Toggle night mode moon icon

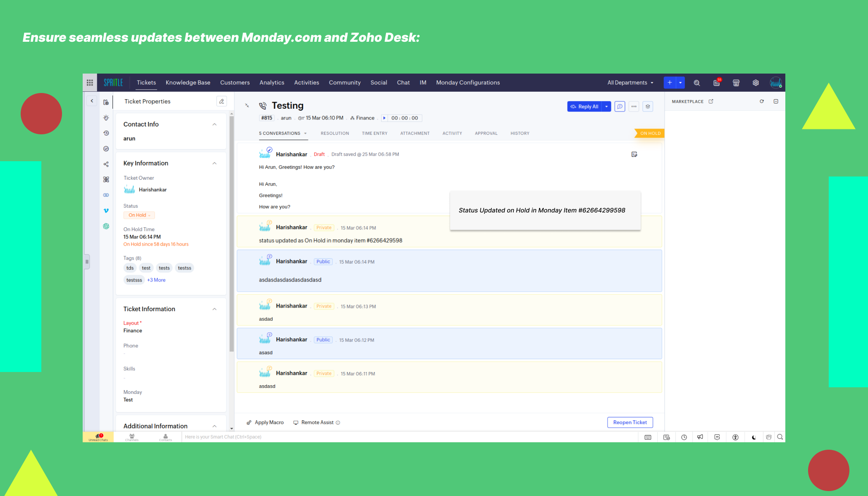click(x=754, y=437)
